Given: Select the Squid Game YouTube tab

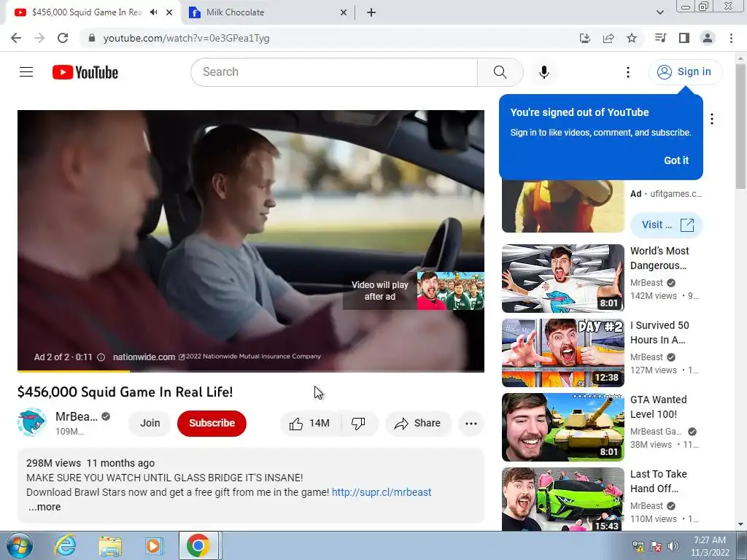Looking at the screenshot, I should pyautogui.click(x=88, y=12).
